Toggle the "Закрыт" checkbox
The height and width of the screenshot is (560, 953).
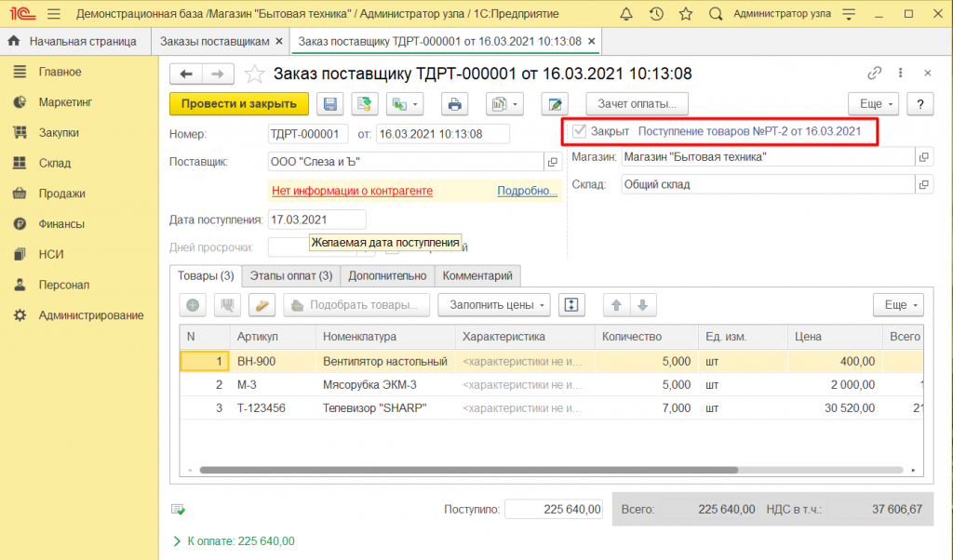pyautogui.click(x=580, y=132)
